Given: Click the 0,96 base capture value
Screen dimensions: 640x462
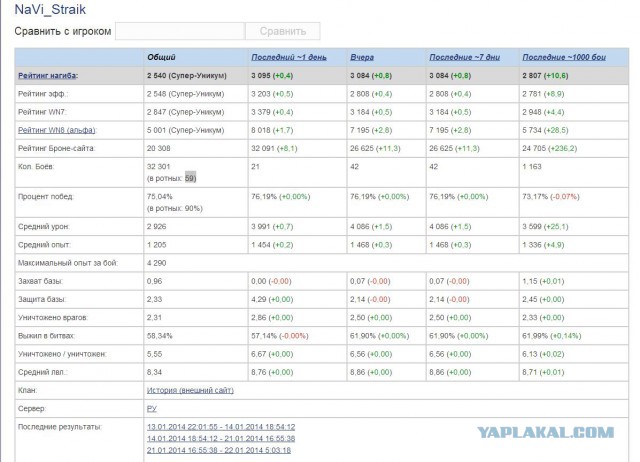Looking at the screenshot, I should pos(155,281).
